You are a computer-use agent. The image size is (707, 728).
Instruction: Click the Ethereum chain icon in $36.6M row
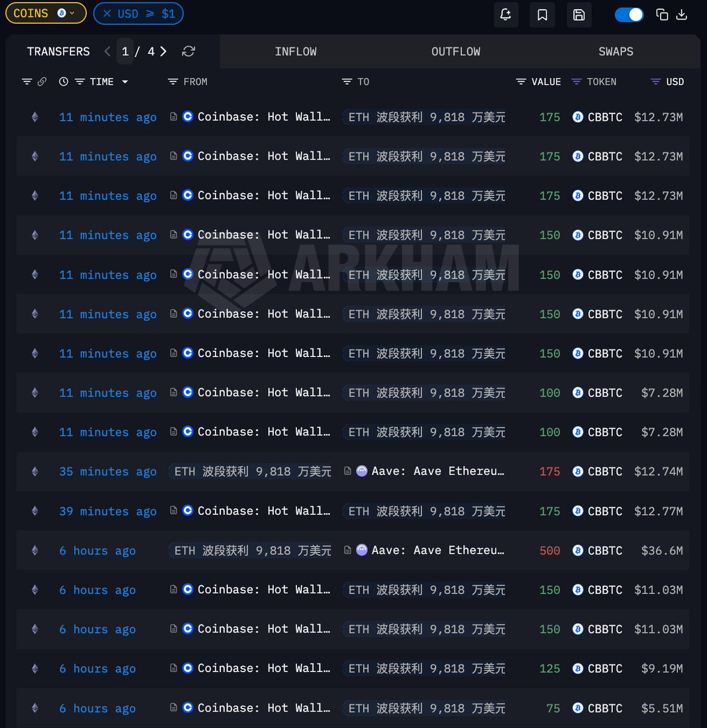[35, 551]
